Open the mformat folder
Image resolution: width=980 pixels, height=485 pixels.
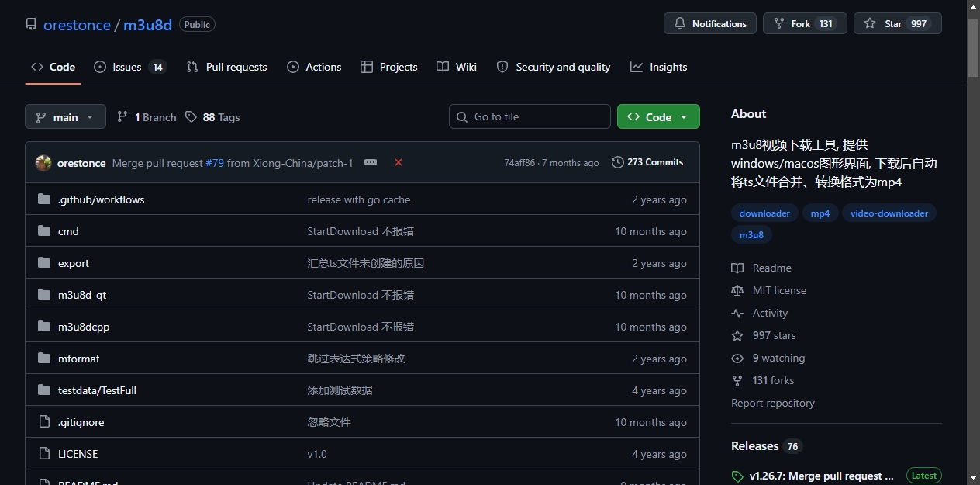(x=79, y=359)
